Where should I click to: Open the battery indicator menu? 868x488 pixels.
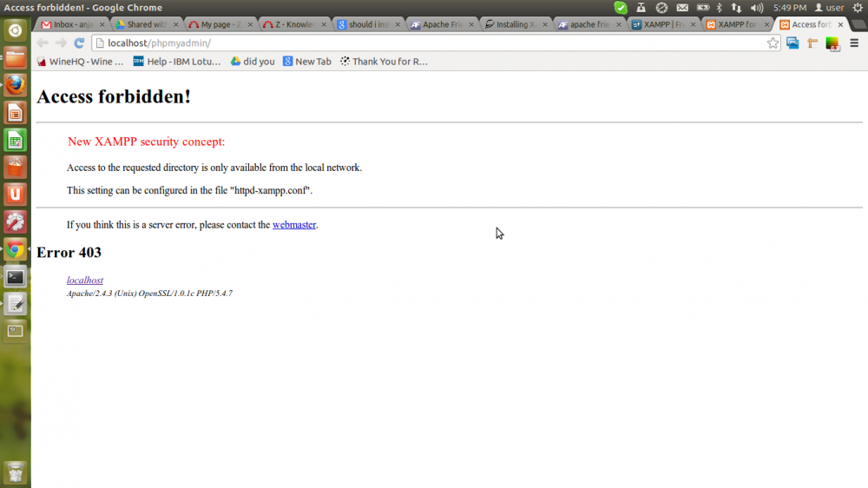pos(702,8)
